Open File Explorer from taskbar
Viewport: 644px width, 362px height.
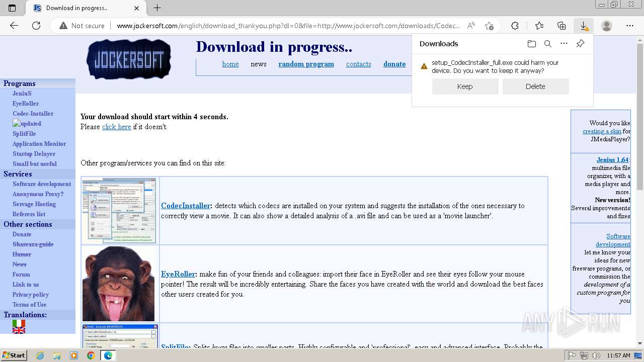(57, 355)
